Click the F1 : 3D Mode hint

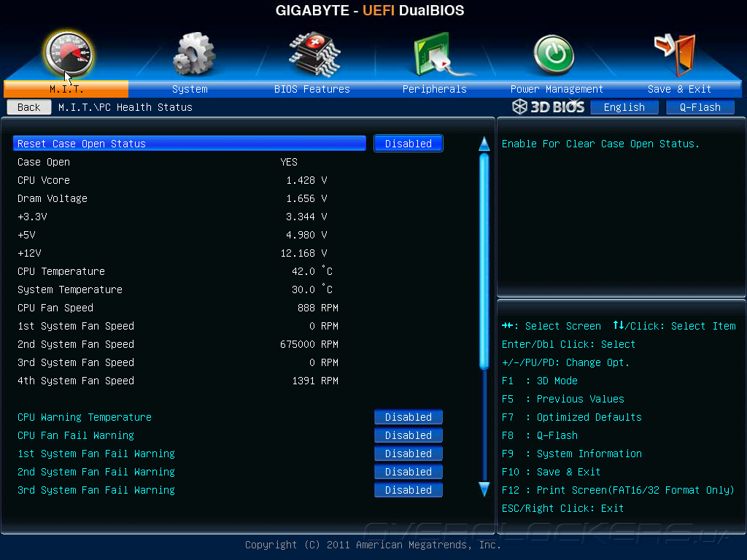pyautogui.click(x=539, y=381)
